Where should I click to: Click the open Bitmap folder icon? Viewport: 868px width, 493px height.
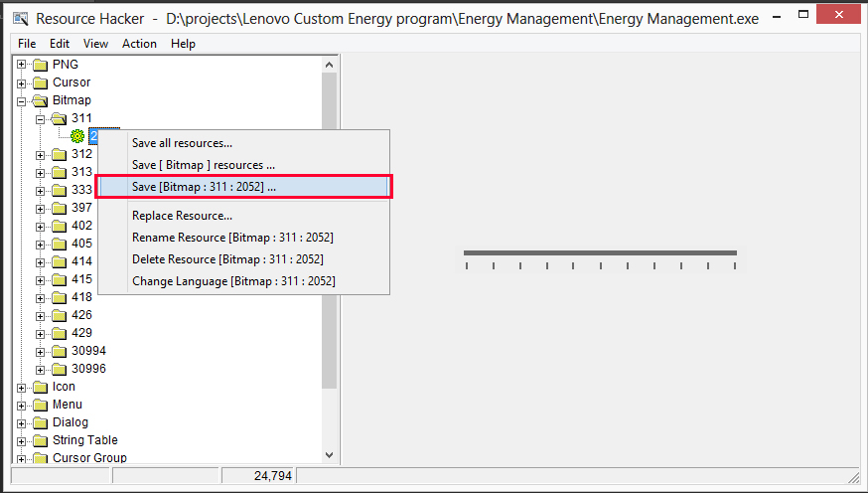(40, 100)
